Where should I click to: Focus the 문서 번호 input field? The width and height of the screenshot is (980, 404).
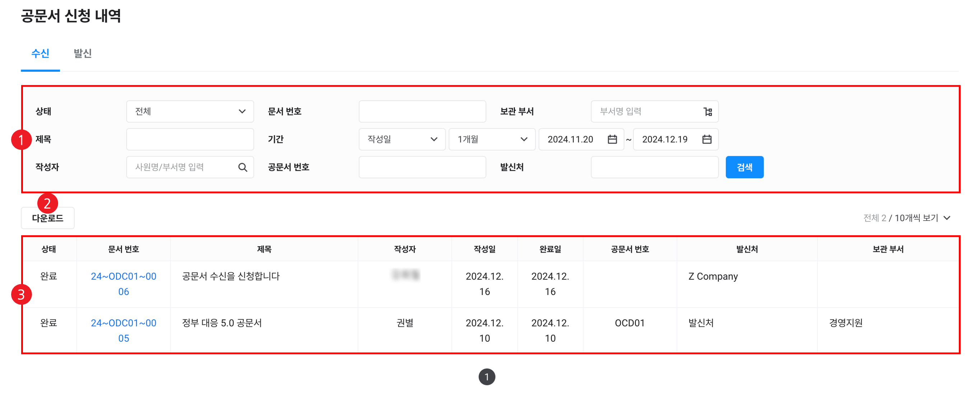pyautogui.click(x=422, y=112)
